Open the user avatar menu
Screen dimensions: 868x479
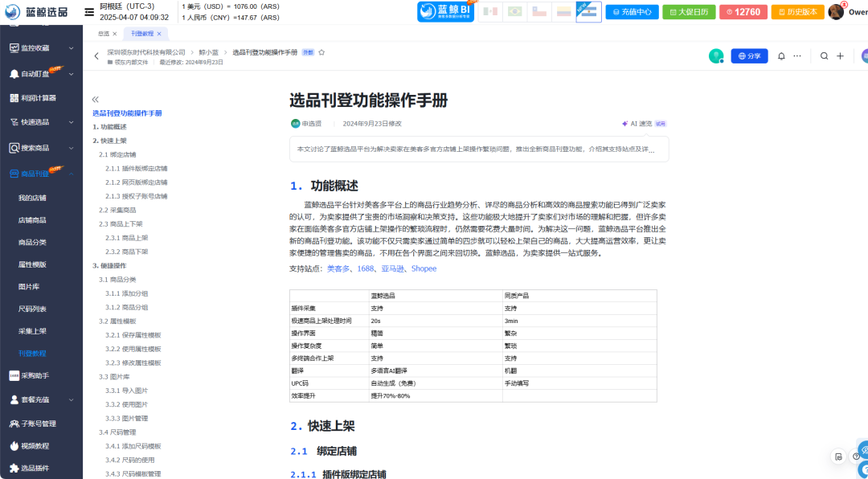click(x=836, y=11)
